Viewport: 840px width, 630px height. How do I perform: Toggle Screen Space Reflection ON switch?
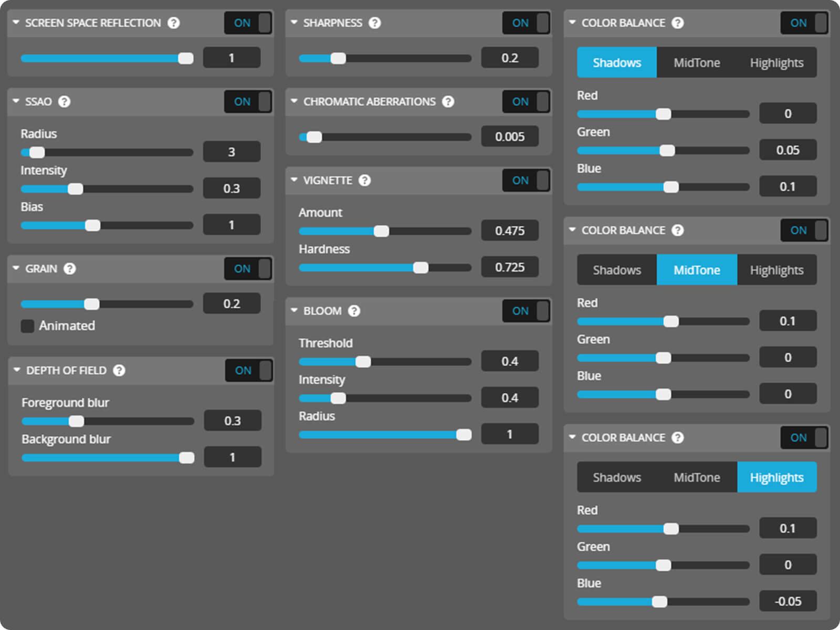248,23
